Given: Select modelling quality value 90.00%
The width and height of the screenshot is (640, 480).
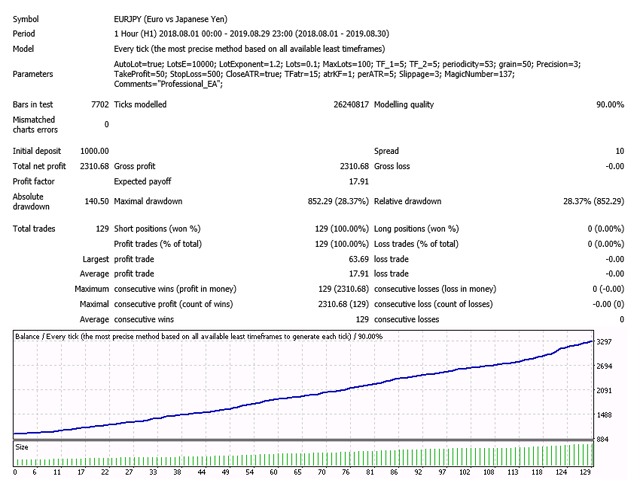Looking at the screenshot, I should point(610,104).
